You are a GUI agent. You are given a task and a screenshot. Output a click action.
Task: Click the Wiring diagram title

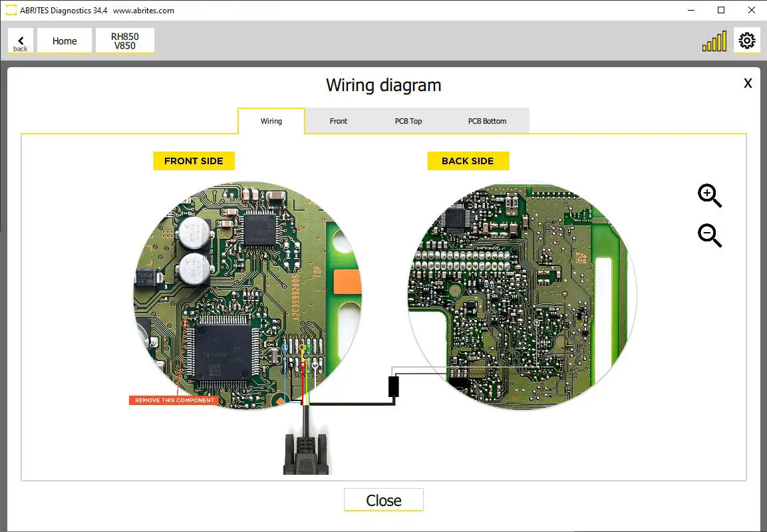click(383, 85)
